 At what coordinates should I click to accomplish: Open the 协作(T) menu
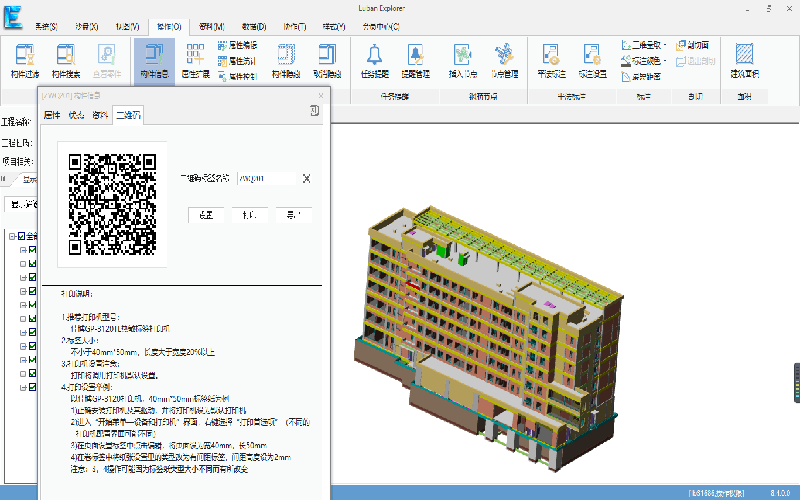click(x=294, y=27)
